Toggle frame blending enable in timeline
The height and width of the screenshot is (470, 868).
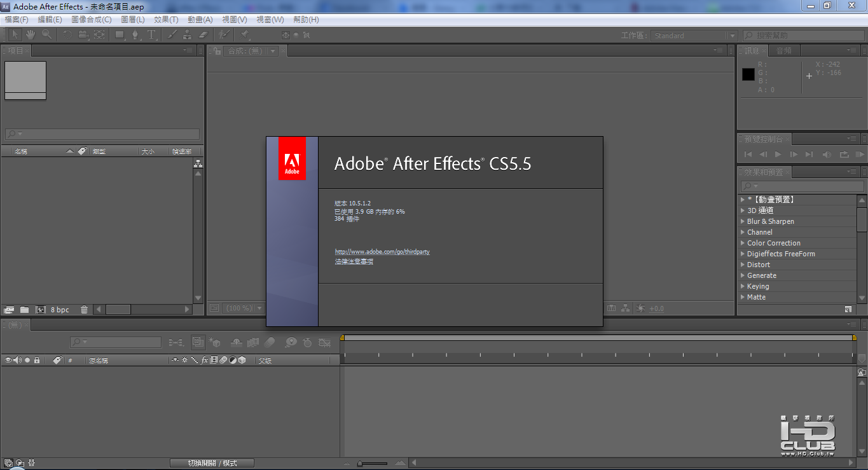tap(253, 342)
